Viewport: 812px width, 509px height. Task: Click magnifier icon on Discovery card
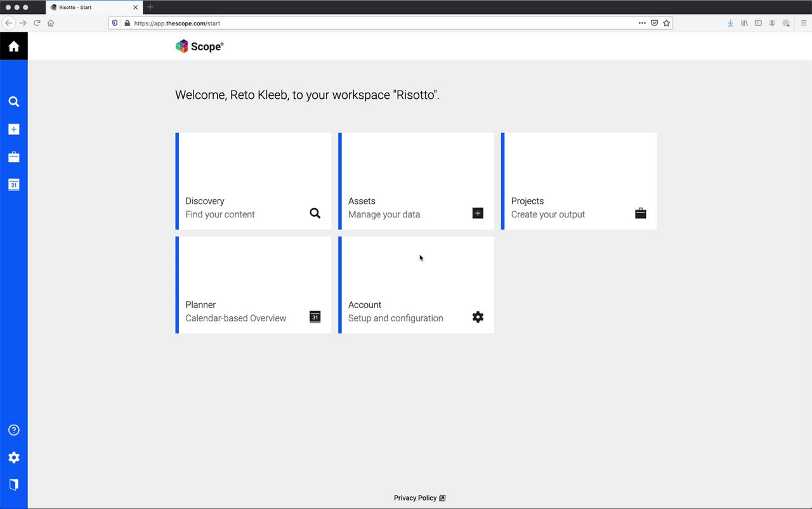315,213
